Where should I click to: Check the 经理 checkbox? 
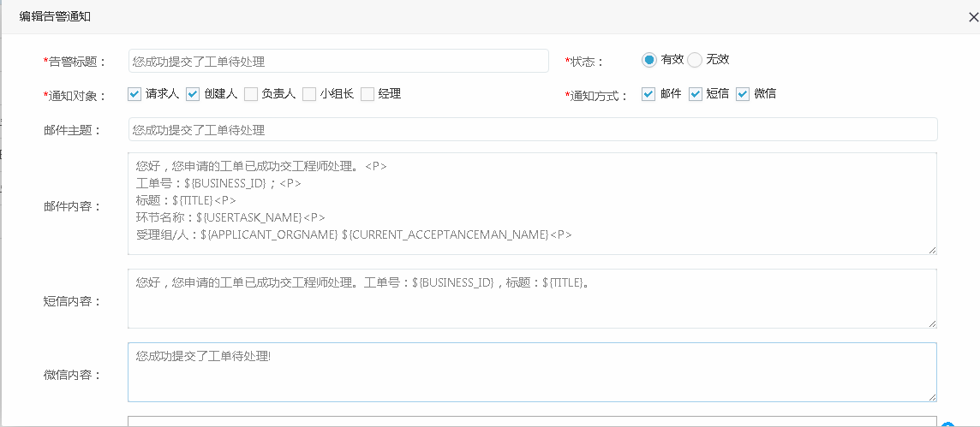click(367, 94)
